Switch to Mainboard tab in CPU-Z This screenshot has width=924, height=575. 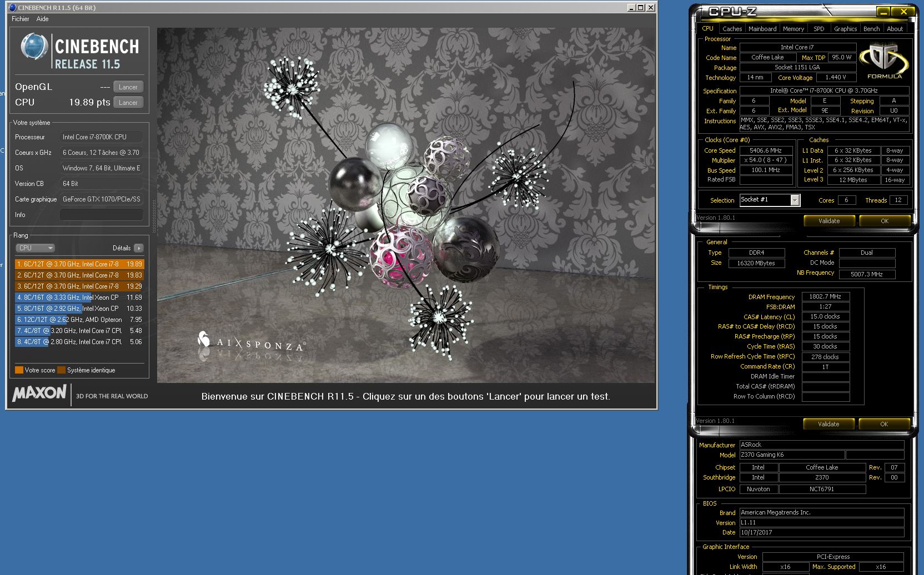tap(762, 29)
